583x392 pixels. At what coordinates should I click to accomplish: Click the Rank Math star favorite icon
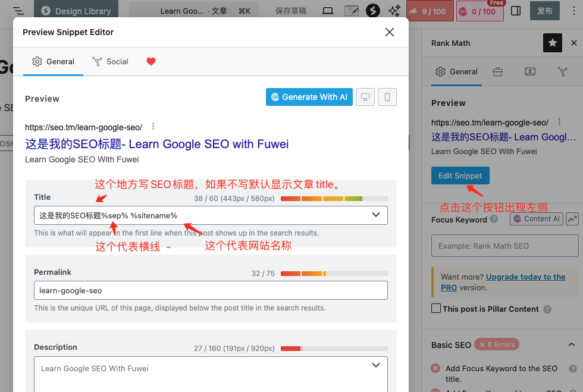pyautogui.click(x=552, y=43)
